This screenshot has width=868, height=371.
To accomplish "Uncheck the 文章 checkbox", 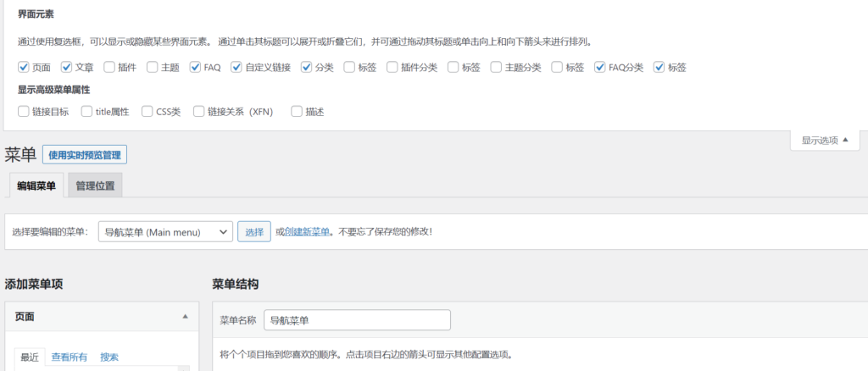I will [67, 67].
